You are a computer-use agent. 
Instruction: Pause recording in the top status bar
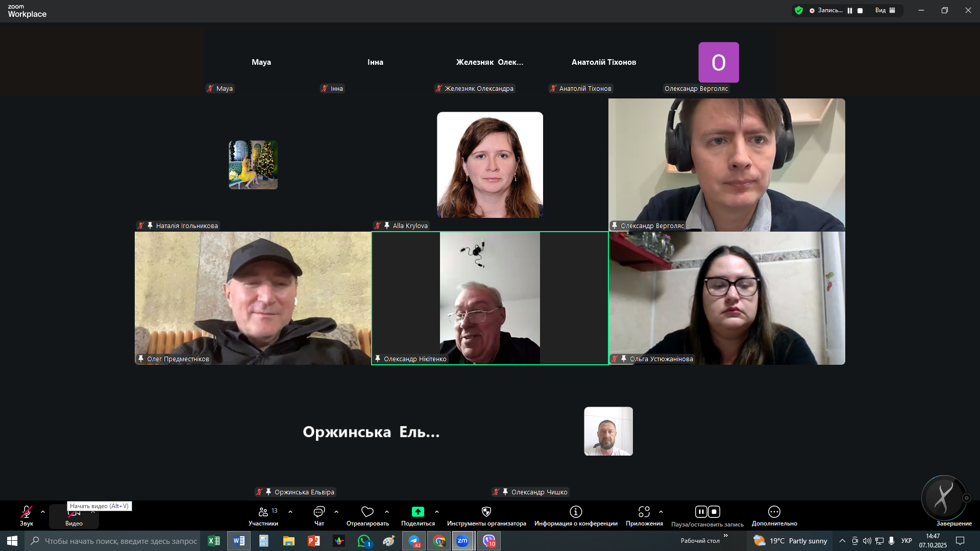click(850, 11)
